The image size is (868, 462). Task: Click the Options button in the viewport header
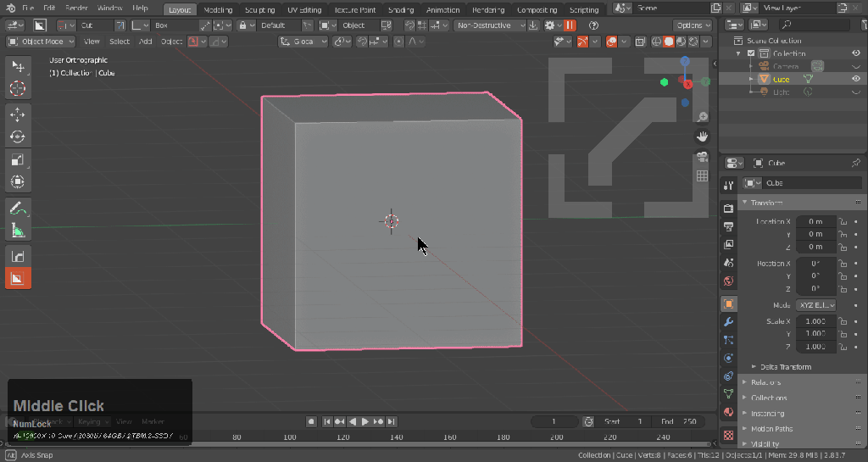693,25
